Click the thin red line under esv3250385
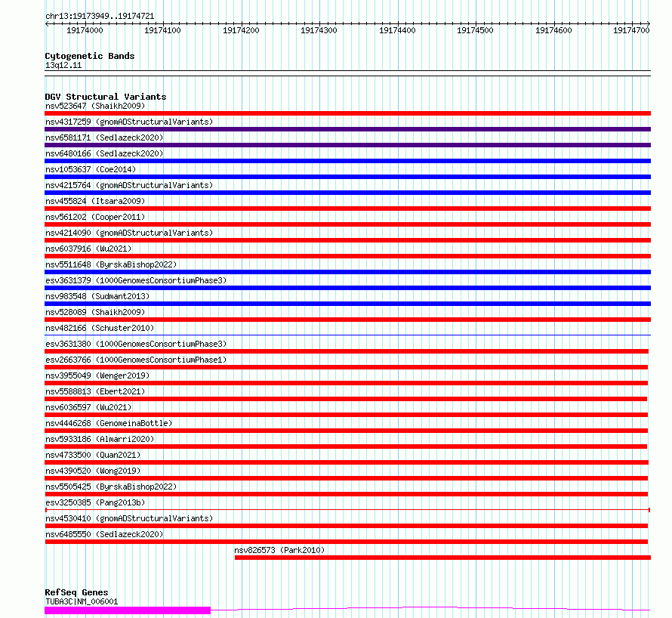This screenshot has height=618, width=672. (x=347, y=510)
